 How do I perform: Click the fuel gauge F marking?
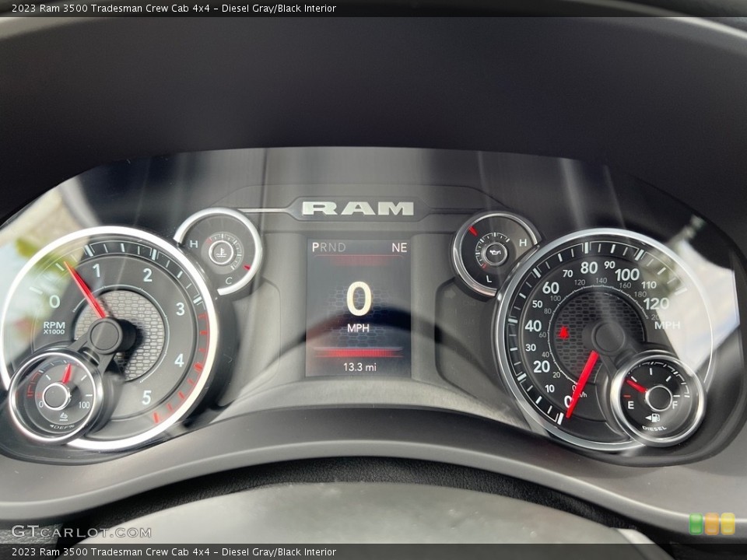coord(675,406)
